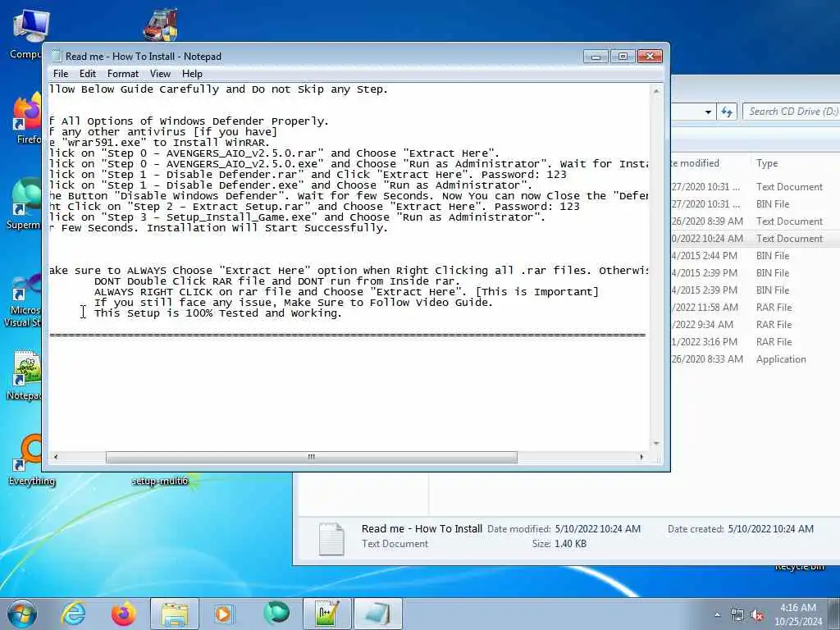Click the horizontal scrollbar thumb in Notepad
Screen dimensions: 840x630
point(311,457)
